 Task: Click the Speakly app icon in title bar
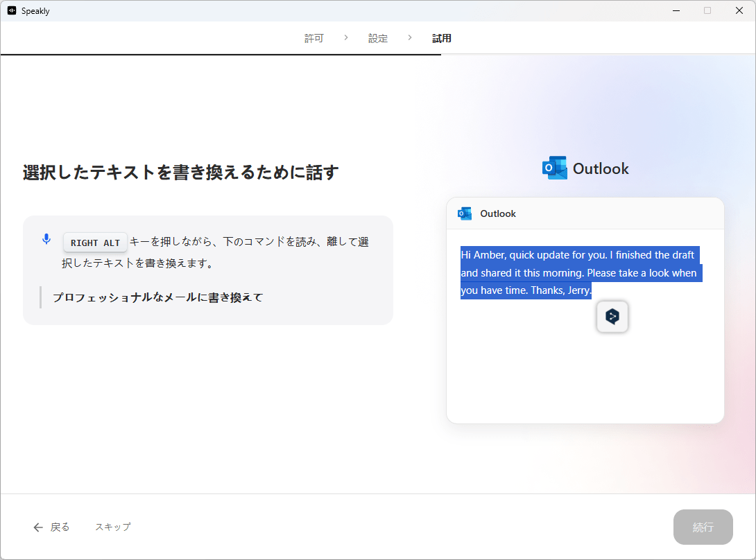pos(12,10)
